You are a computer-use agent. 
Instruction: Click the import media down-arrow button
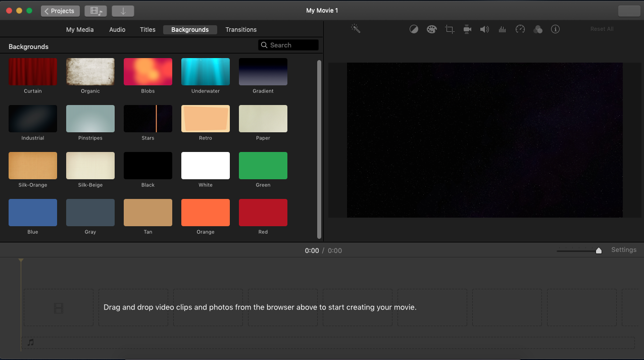click(123, 11)
